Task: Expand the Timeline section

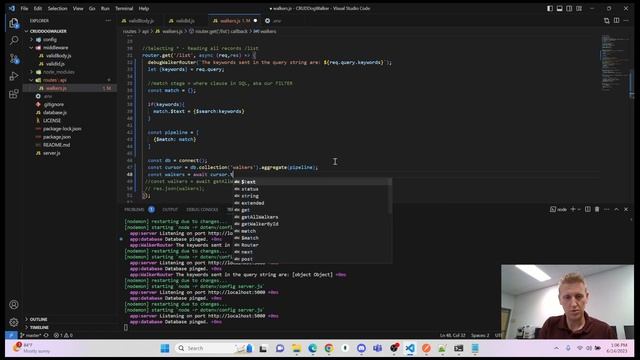Action: coord(39,327)
